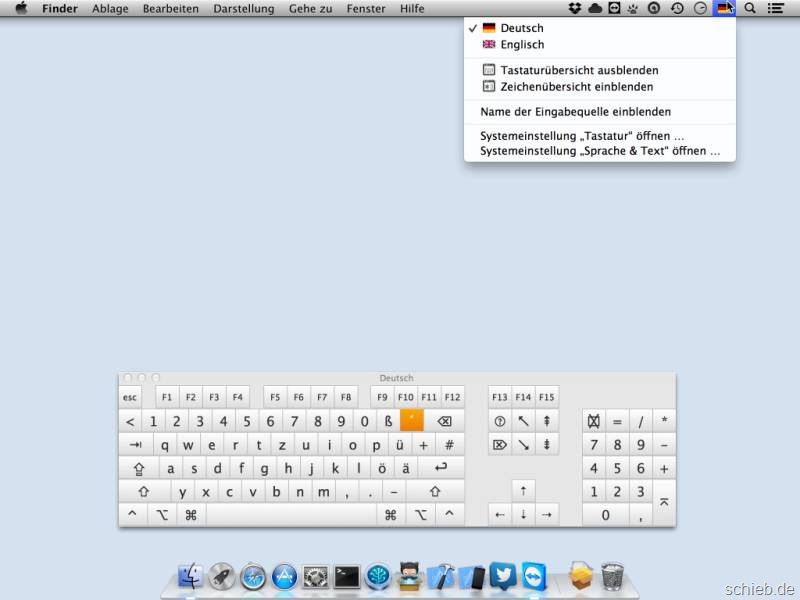
Task: Select Deutsch input source
Action: pos(522,28)
